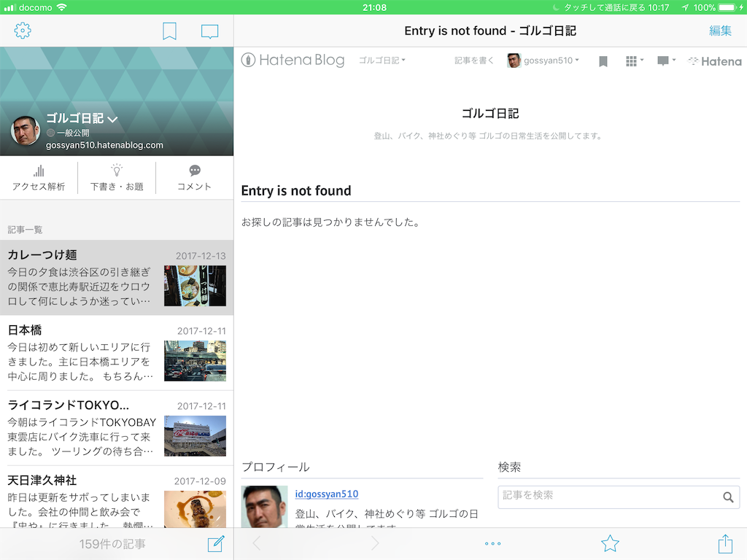Compose a new entry with pencil icon
747x560 pixels.
(216, 543)
